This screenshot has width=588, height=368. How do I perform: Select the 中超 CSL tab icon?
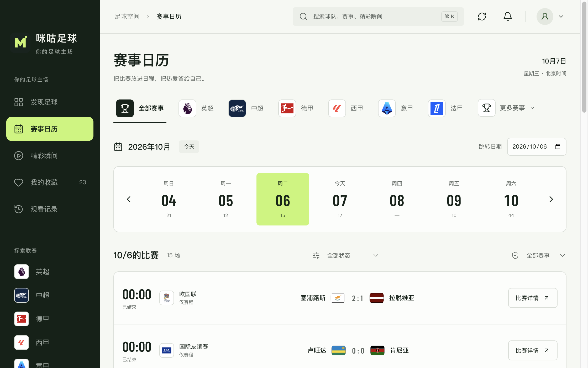pos(237,108)
